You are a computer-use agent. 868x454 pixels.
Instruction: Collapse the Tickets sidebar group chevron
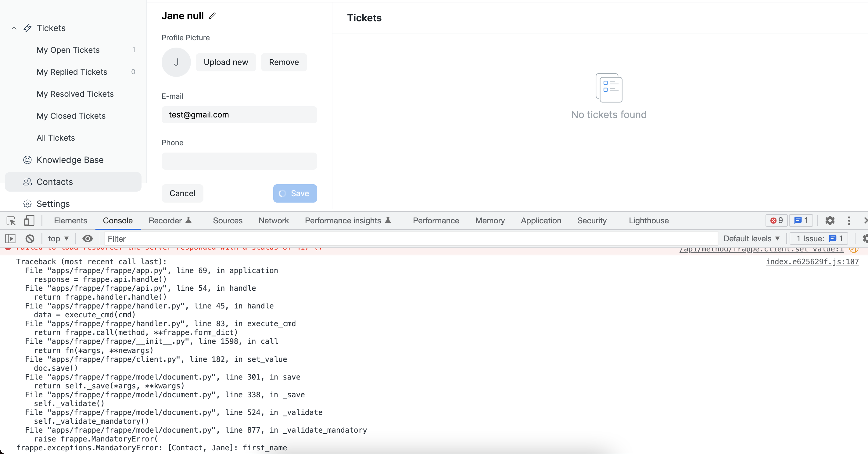point(14,28)
